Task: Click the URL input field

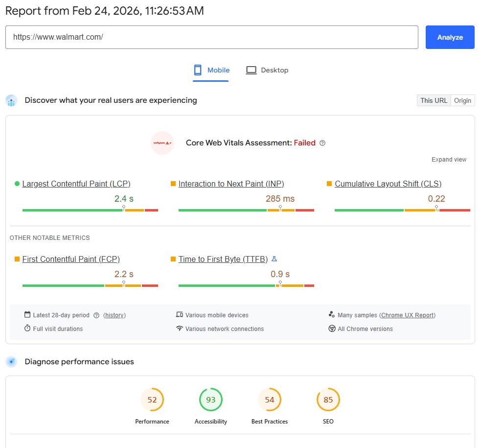Action: point(211,37)
